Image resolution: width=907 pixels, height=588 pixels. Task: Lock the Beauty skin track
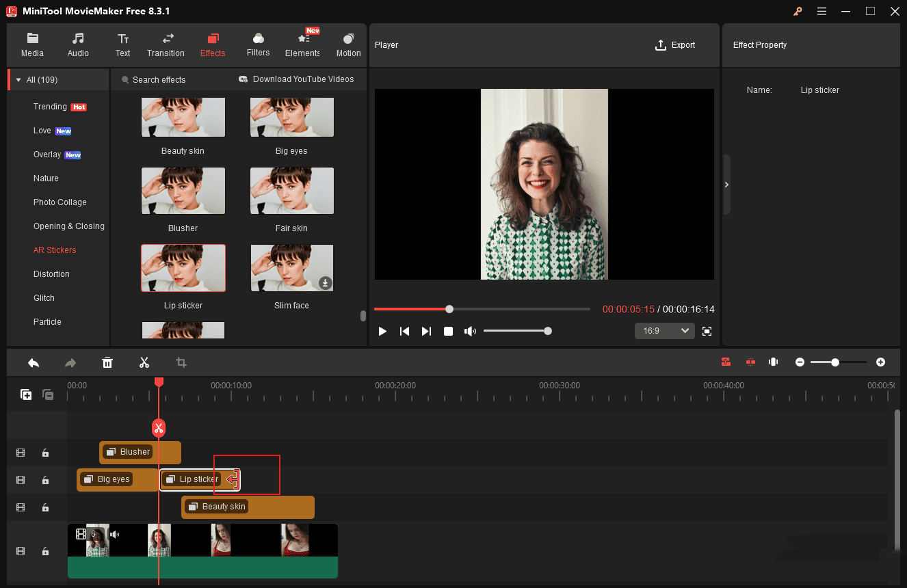click(x=45, y=507)
